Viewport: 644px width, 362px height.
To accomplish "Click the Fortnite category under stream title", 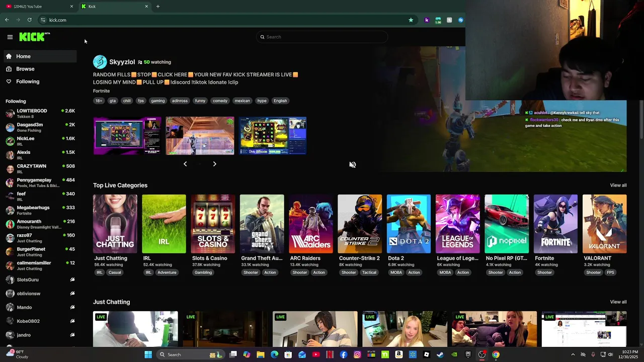I will [101, 91].
